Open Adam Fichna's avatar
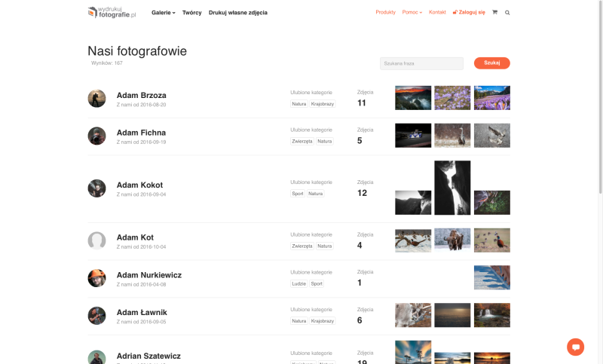 pyautogui.click(x=97, y=136)
